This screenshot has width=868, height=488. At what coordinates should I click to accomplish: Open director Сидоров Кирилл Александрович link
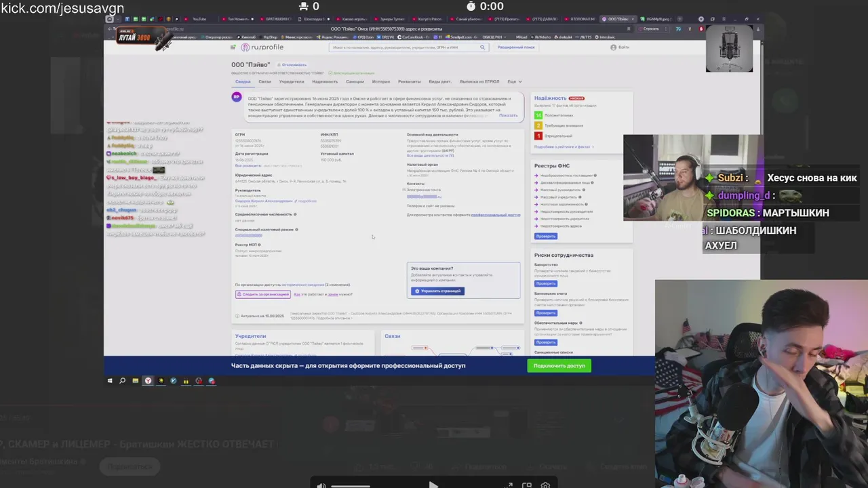pos(264,201)
